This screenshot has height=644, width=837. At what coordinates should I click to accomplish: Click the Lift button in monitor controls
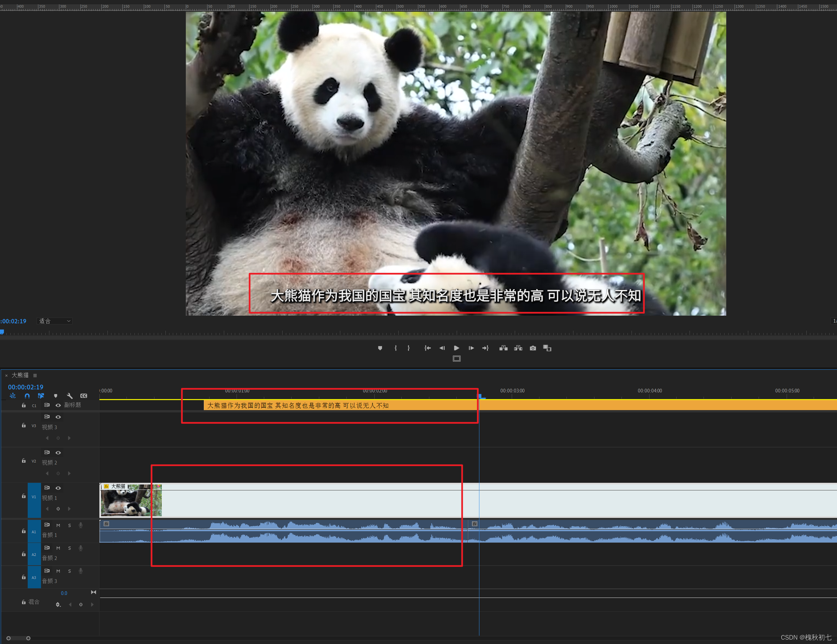503,348
